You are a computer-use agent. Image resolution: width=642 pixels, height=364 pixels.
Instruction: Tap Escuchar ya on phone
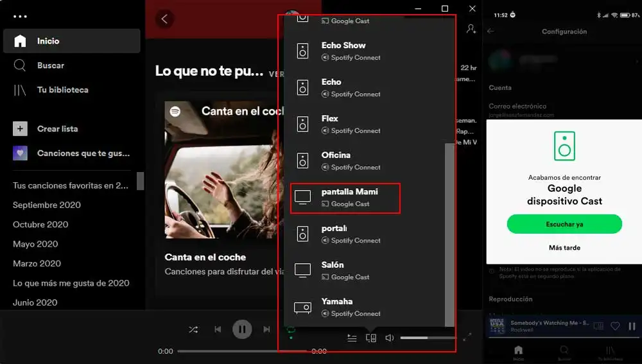[564, 224]
